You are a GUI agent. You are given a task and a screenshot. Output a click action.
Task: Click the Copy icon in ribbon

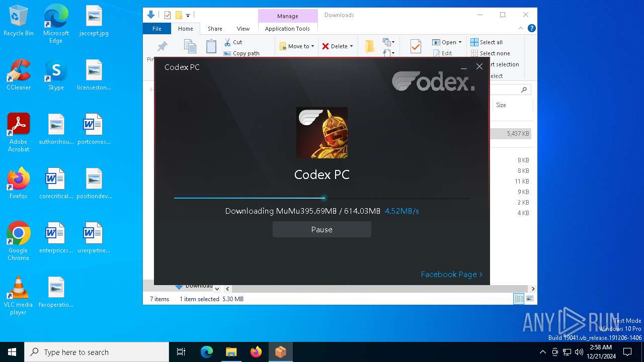(190, 46)
